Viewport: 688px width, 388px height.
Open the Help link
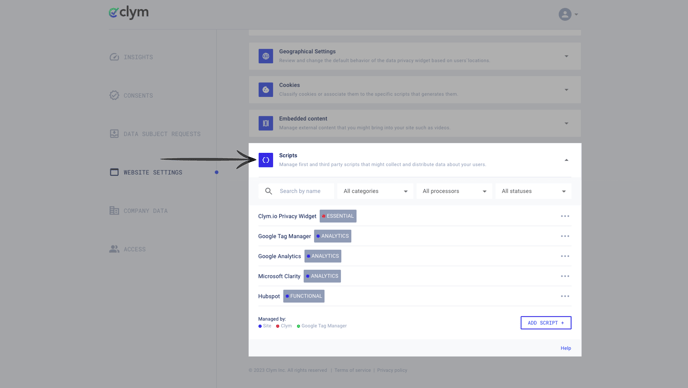tap(566, 348)
